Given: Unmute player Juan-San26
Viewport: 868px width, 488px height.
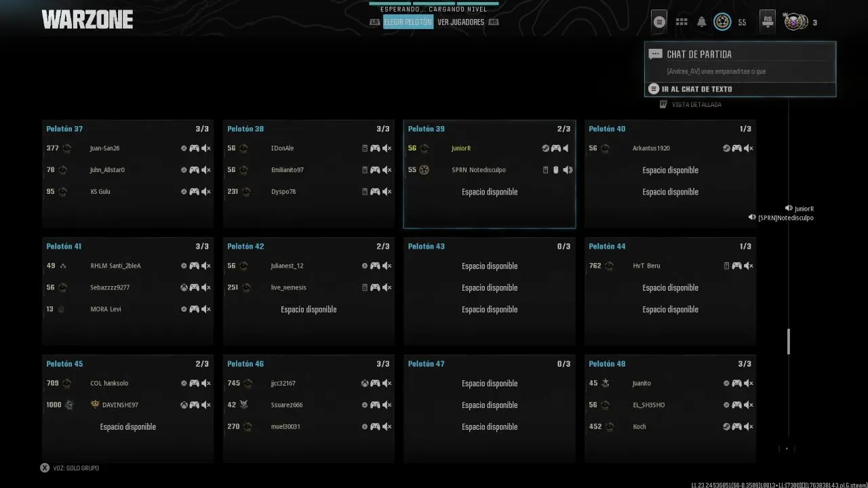Looking at the screenshot, I should pos(206,148).
